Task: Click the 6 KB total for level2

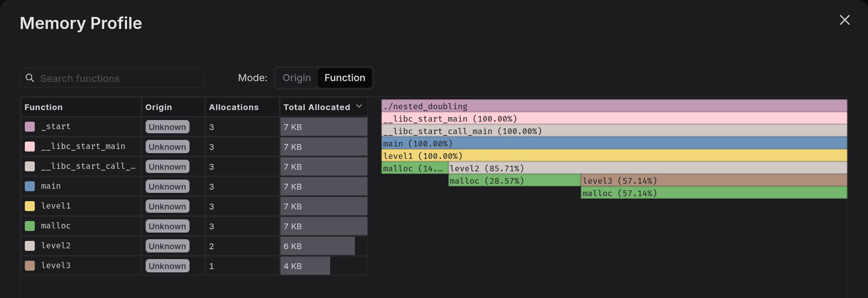Action: [x=293, y=246]
